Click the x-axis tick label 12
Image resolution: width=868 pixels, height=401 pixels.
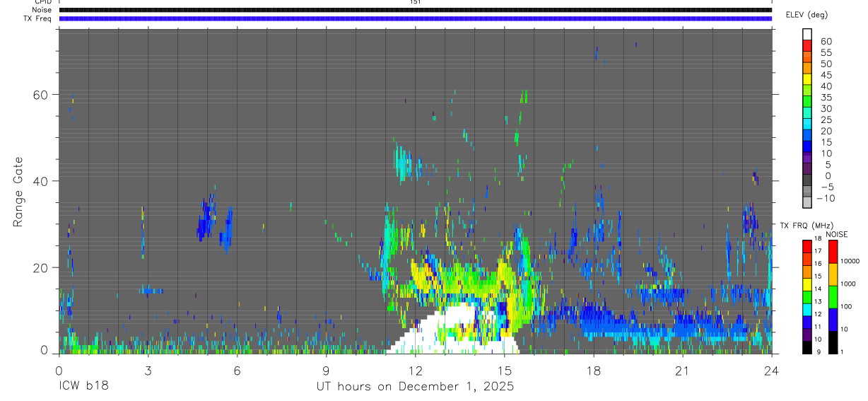(415, 370)
